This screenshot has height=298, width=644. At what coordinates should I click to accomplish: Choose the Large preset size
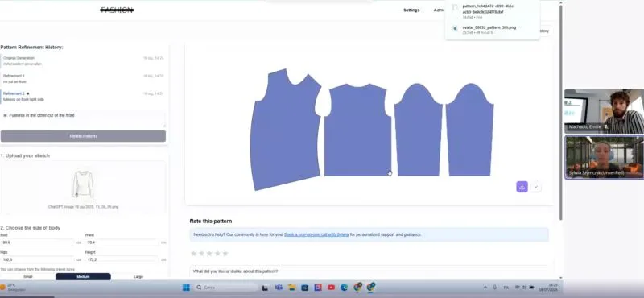point(138,276)
